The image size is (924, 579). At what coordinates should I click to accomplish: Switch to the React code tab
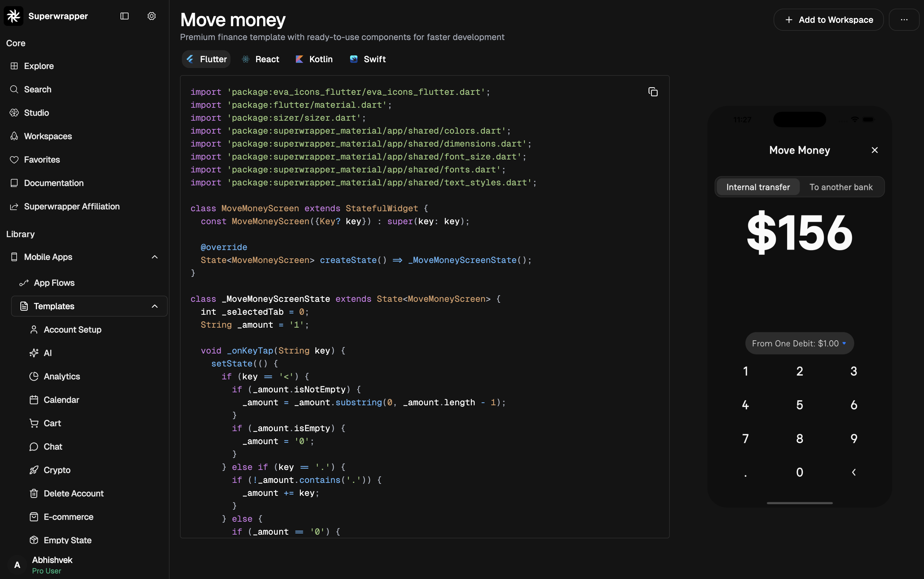(261, 59)
